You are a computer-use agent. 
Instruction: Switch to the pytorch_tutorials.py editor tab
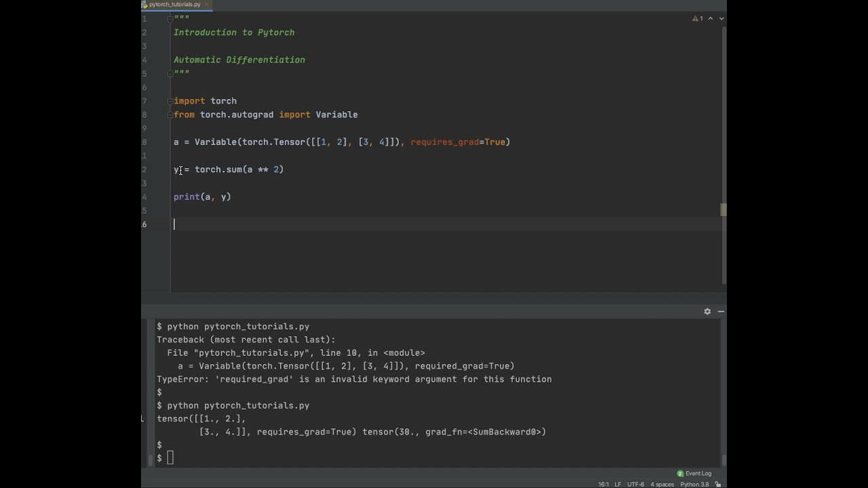(175, 4)
